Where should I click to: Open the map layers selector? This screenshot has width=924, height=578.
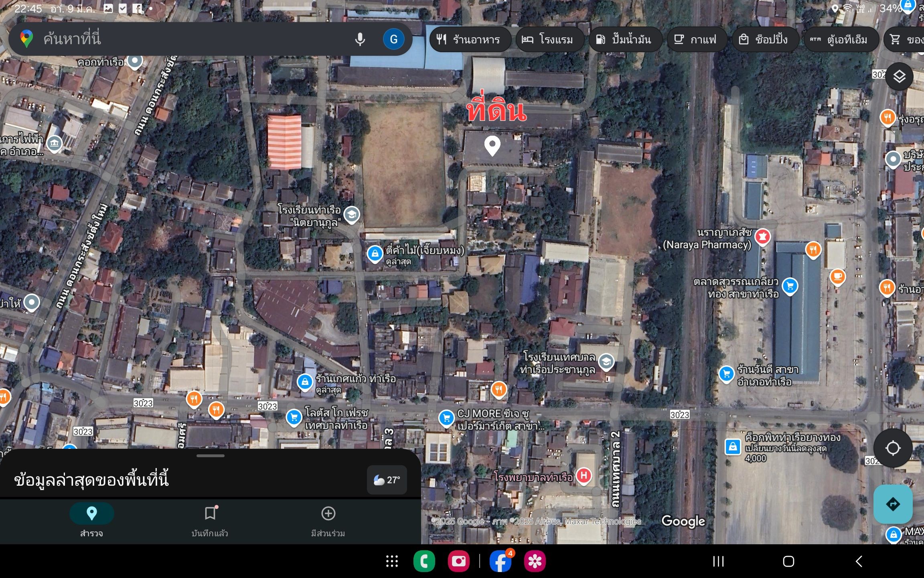[899, 75]
